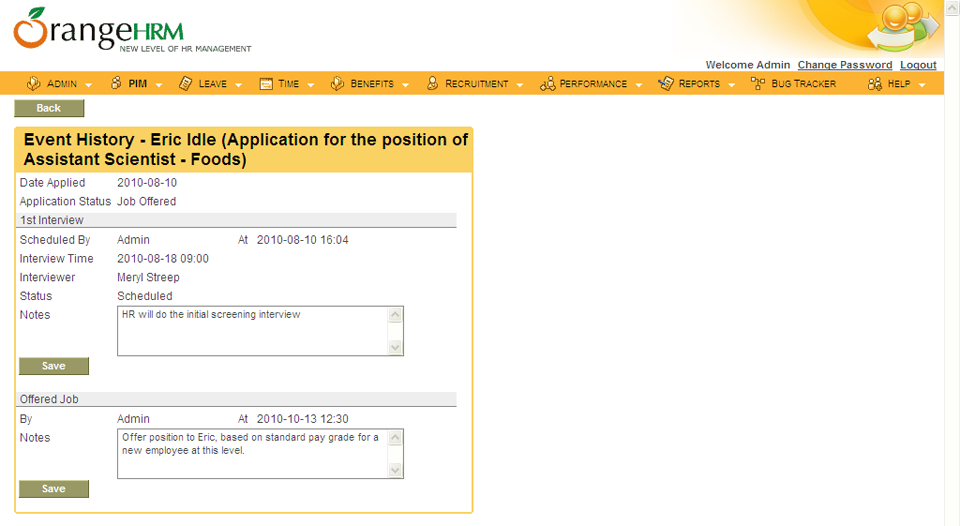960x526 pixels.
Task: Open the Admin menu
Action: coord(62,84)
